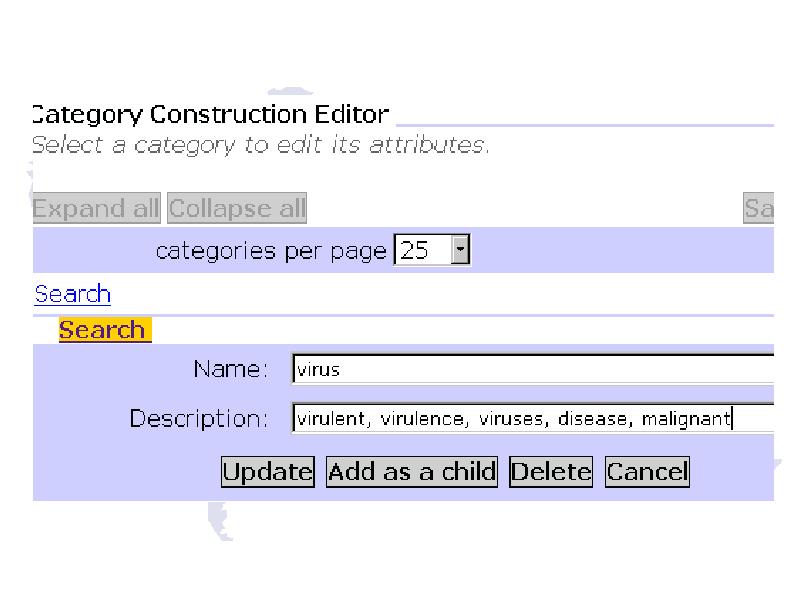Click the Category Construction Editor heading
Screen dimensions: 800x600
click(211, 114)
